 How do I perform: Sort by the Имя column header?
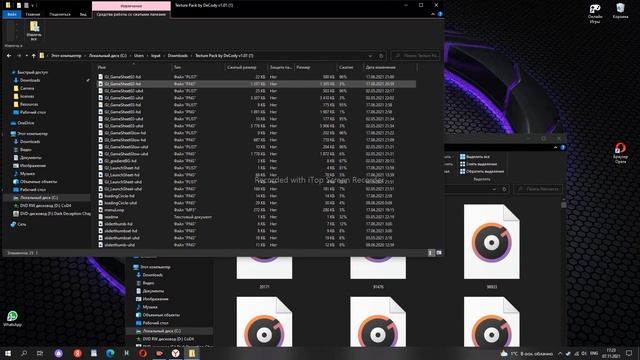(102, 67)
